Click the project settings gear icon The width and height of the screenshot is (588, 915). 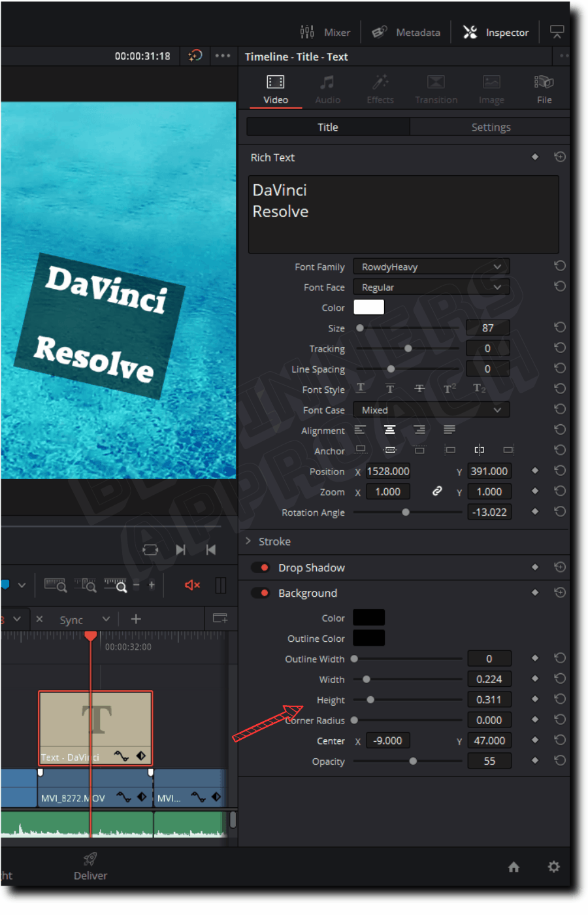click(x=553, y=867)
